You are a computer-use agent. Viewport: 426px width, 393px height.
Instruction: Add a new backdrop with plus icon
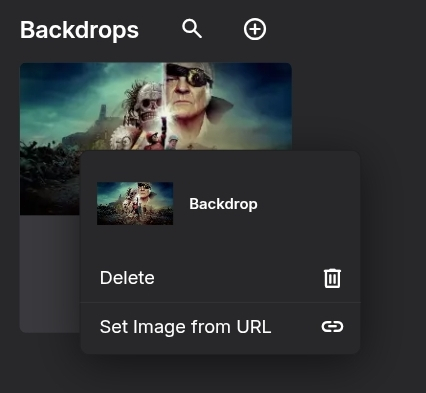[255, 29]
